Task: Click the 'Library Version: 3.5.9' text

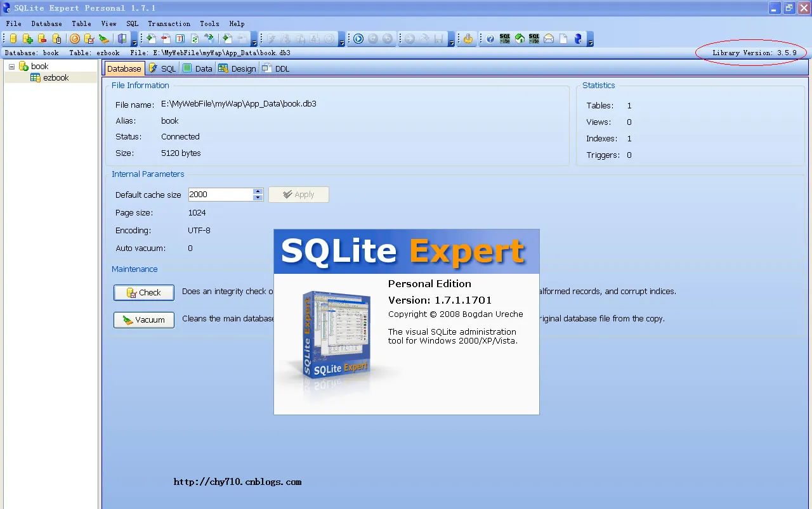Action: [x=754, y=53]
